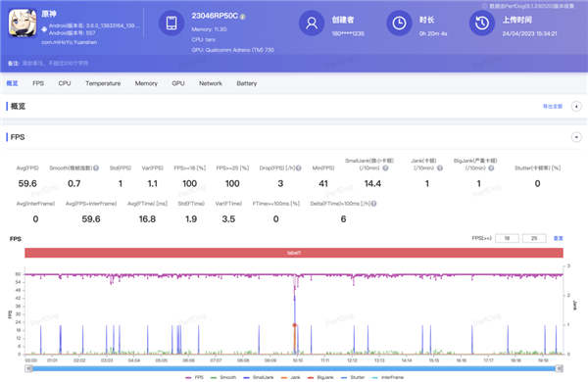Image resolution: width=588 pixels, height=382 pixels.
Task: Click the package name com.miHoYo.Yuanshen
Action: (x=69, y=42)
